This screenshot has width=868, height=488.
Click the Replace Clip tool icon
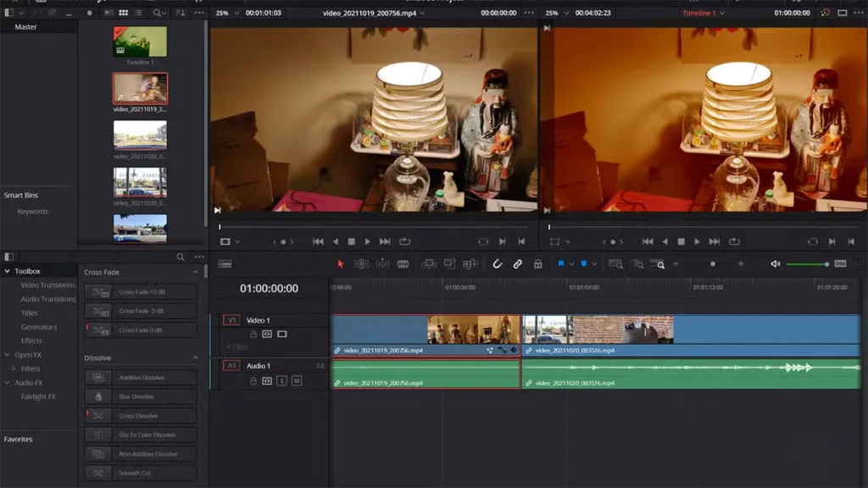(x=470, y=264)
